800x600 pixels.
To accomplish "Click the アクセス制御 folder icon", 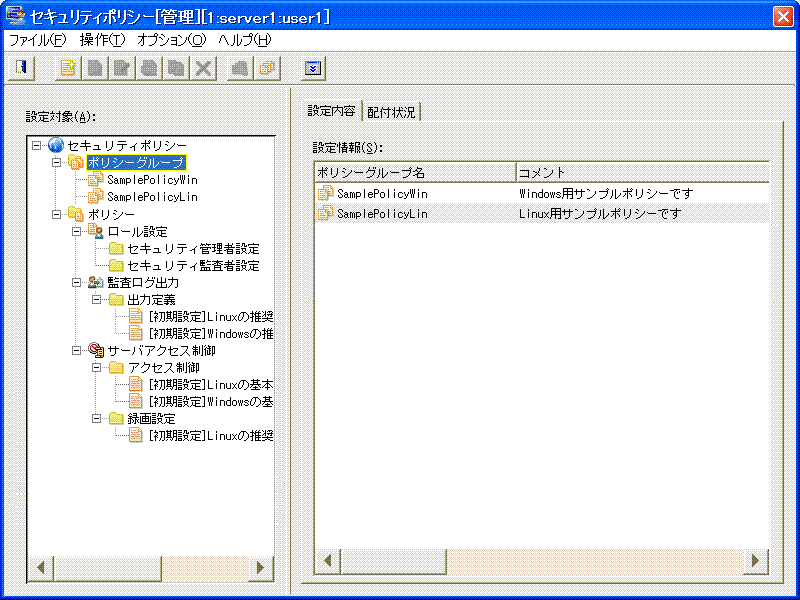I will point(116,367).
